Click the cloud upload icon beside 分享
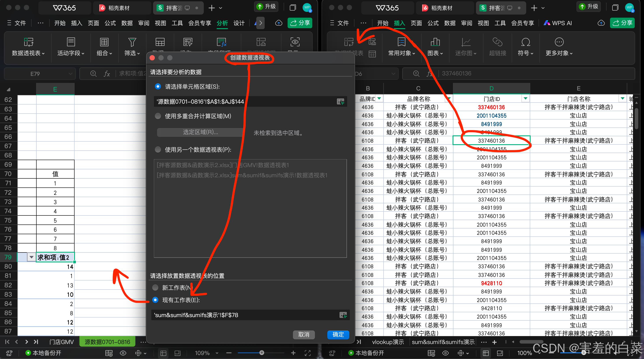This screenshot has height=359, width=644. [x=279, y=23]
